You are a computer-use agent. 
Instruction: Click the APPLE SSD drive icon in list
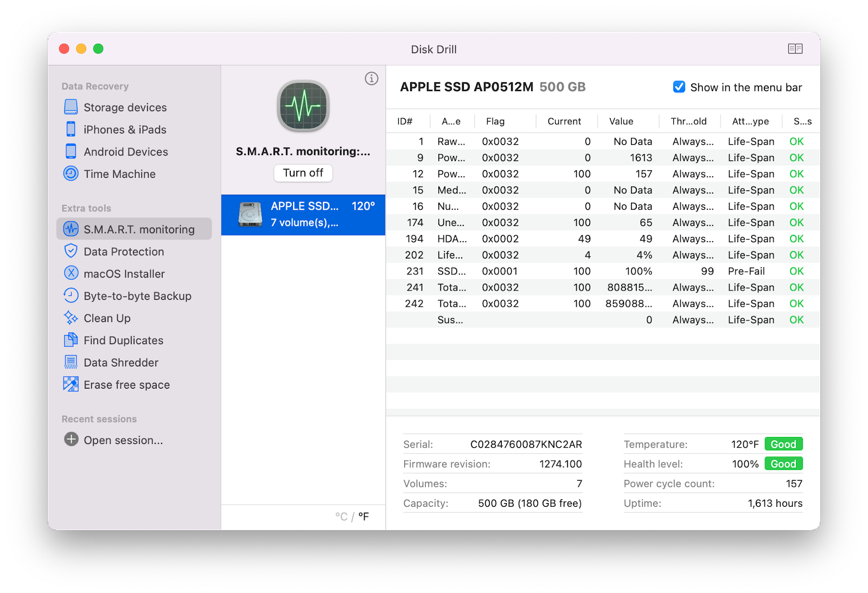[x=251, y=214]
